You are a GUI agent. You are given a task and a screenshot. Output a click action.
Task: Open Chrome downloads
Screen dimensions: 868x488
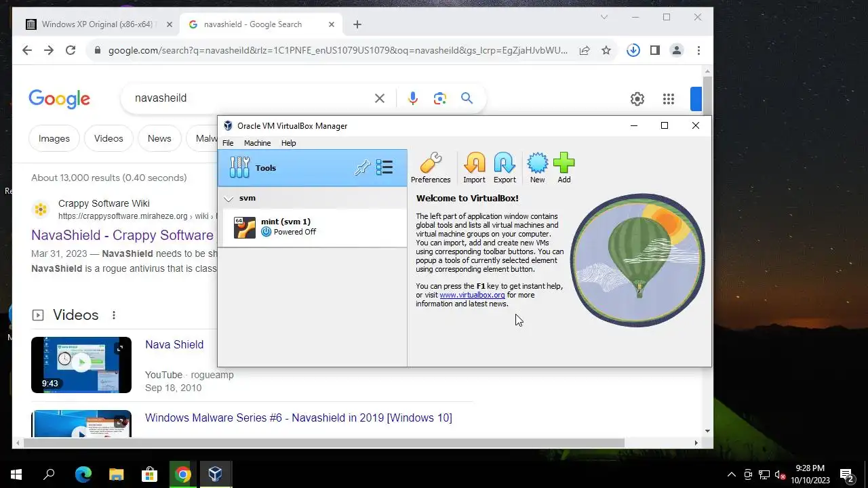tap(633, 50)
